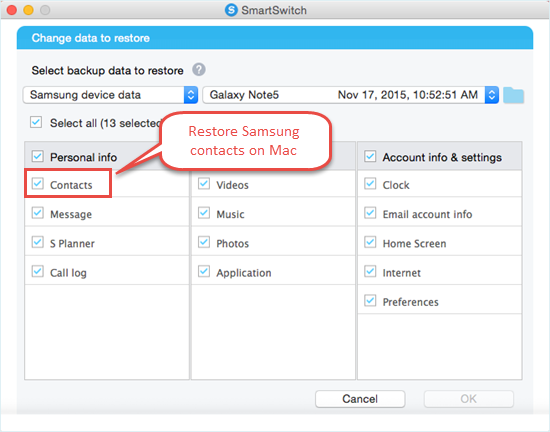550x432 pixels.
Task: Click the Preferences label text
Action: pos(410,302)
